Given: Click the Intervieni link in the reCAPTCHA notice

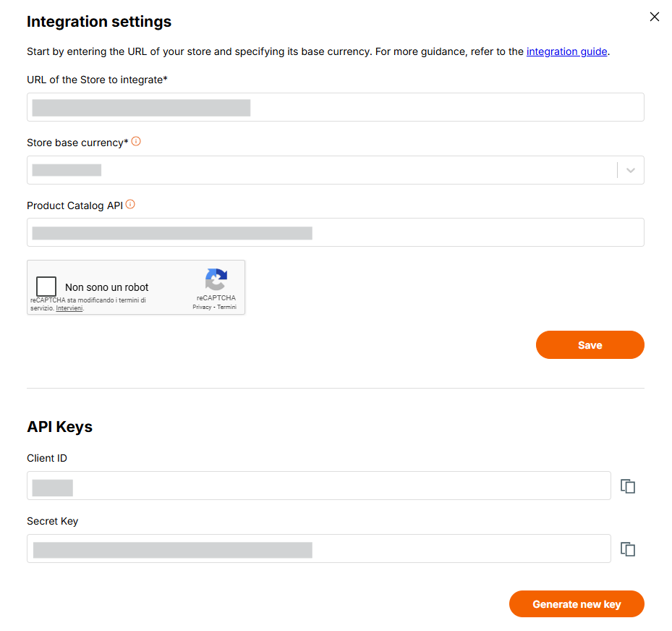Looking at the screenshot, I should point(69,308).
